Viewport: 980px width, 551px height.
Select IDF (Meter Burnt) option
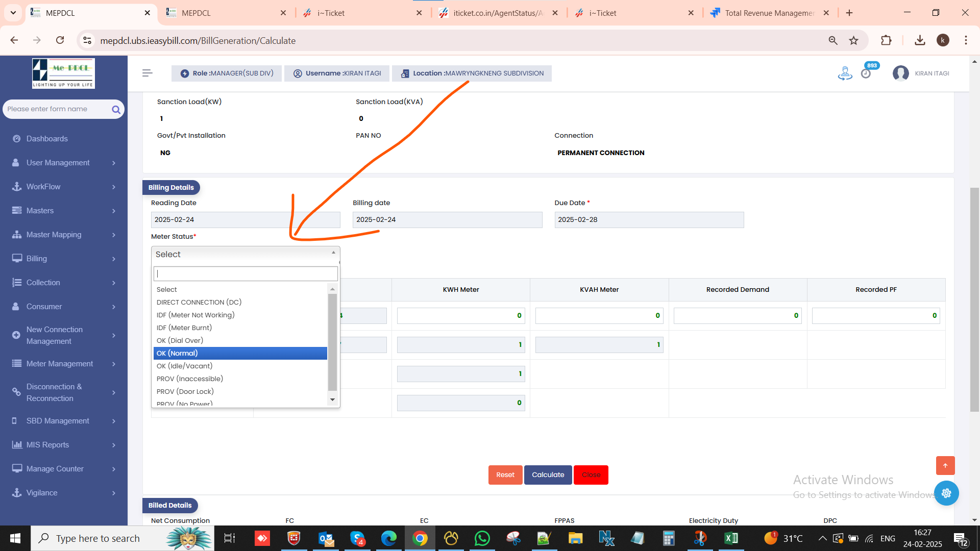240,328
